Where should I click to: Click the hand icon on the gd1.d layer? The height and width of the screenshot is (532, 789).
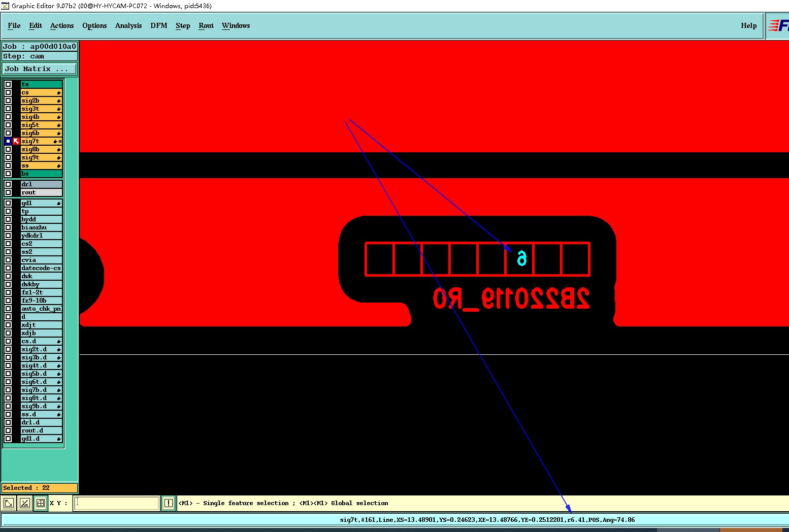59,439
